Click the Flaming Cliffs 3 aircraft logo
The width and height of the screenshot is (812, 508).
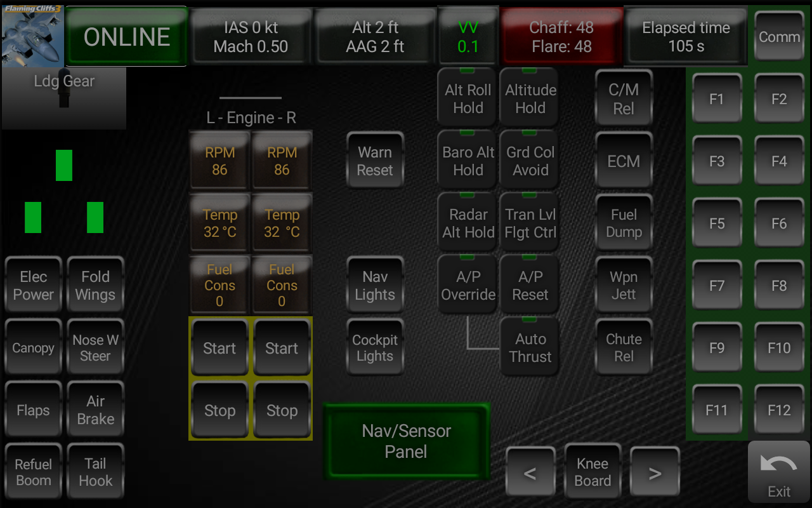point(32,36)
